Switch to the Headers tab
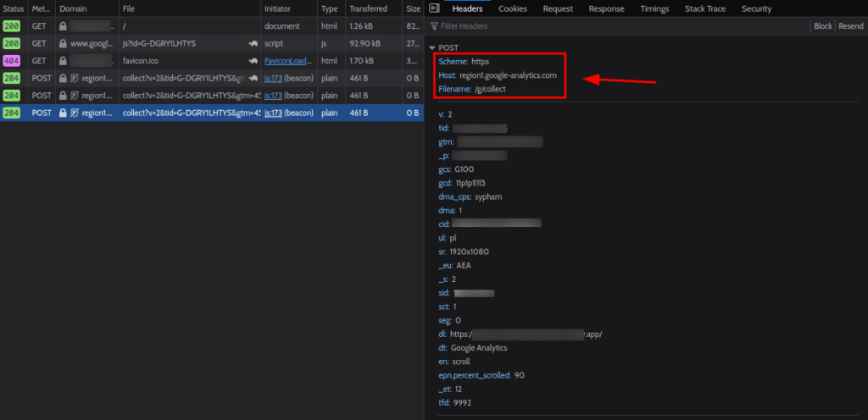This screenshot has height=420, width=868. click(x=467, y=8)
